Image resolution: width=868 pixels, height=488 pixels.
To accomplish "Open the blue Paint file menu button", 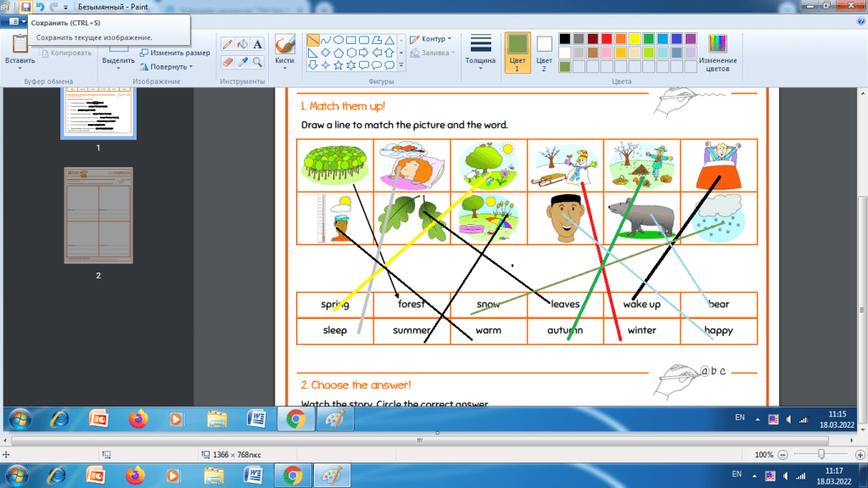I will [x=14, y=21].
